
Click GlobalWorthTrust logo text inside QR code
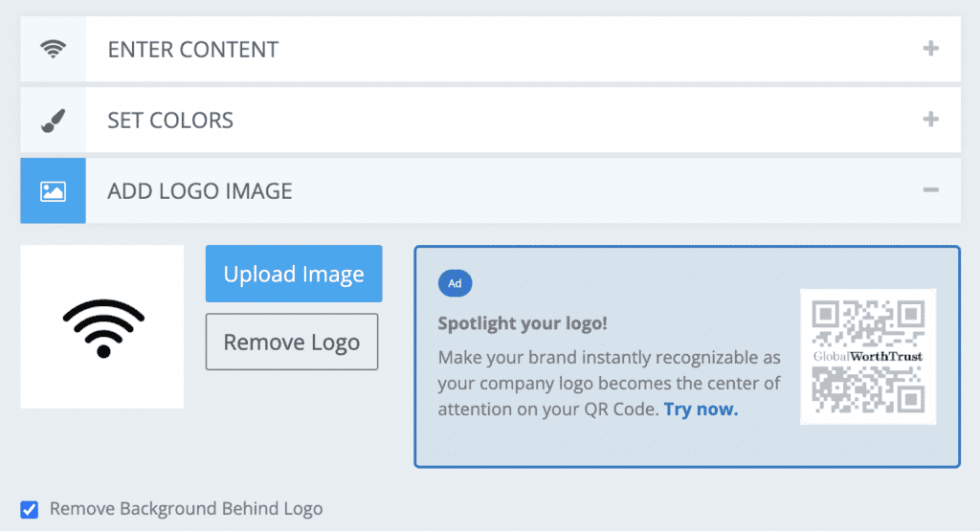868,357
